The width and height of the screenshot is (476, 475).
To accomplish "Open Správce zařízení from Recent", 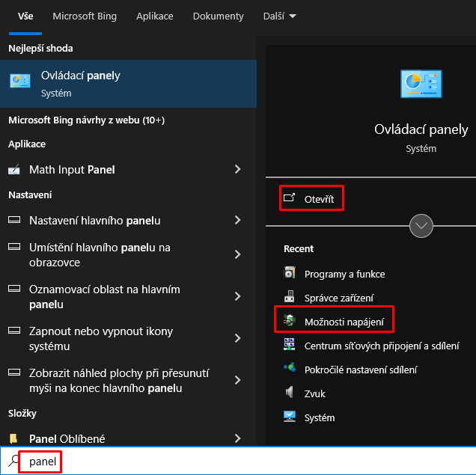I will click(339, 298).
